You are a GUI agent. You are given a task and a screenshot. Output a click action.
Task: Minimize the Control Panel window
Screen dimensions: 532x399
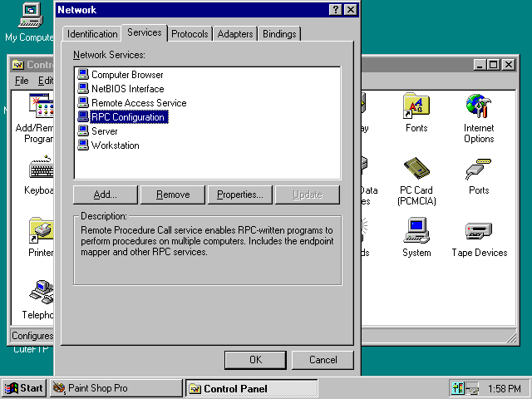[x=480, y=65]
